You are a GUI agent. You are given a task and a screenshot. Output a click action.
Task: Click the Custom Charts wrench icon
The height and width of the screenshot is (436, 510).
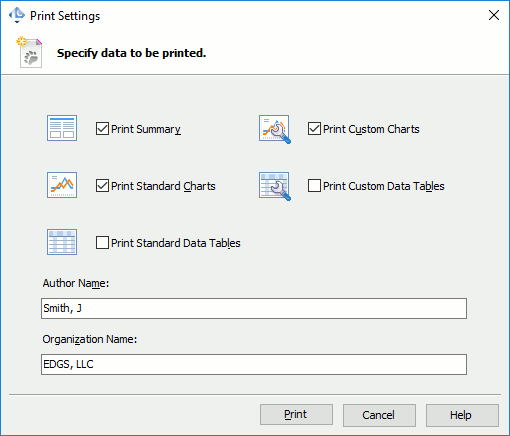pyautogui.click(x=275, y=129)
